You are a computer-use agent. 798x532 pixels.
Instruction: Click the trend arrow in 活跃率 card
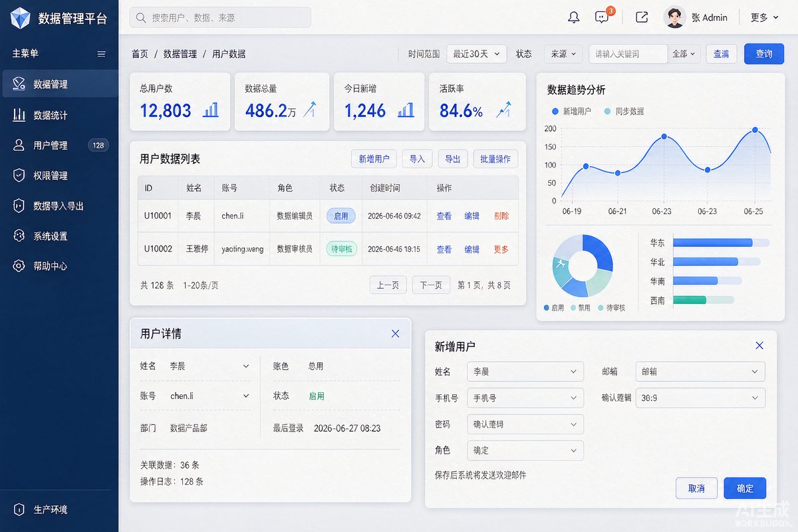coord(503,109)
